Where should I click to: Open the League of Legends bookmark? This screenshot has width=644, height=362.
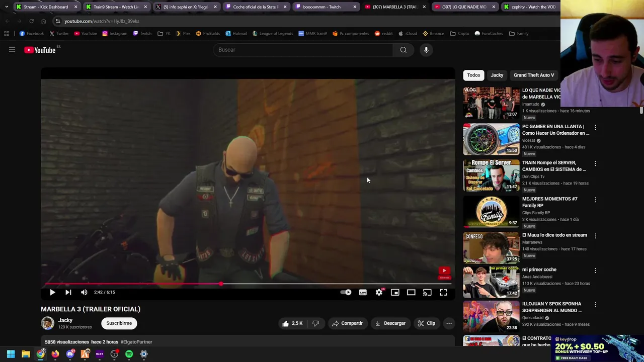pos(273,34)
